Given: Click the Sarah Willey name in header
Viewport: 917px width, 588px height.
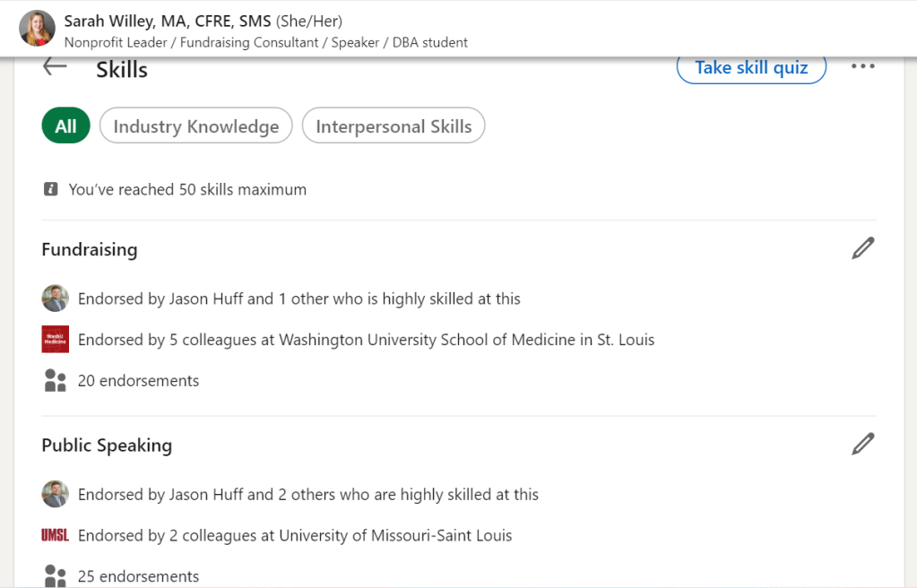Looking at the screenshot, I should [x=167, y=21].
